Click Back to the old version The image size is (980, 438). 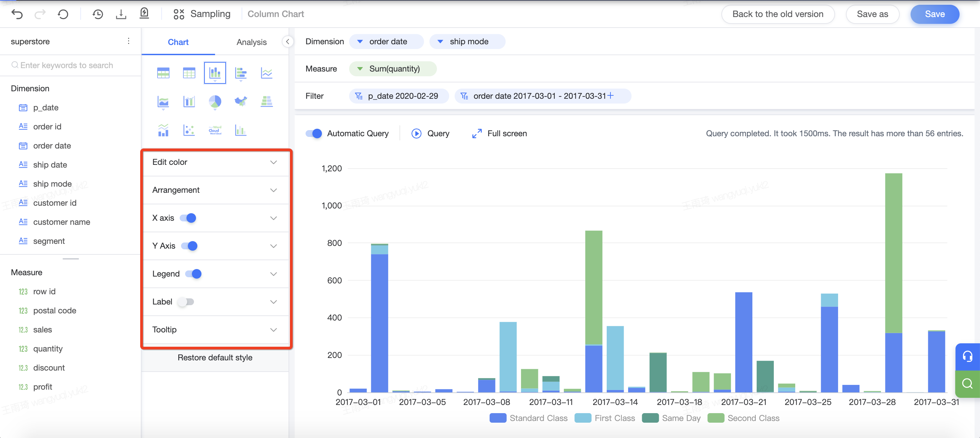[x=778, y=14]
